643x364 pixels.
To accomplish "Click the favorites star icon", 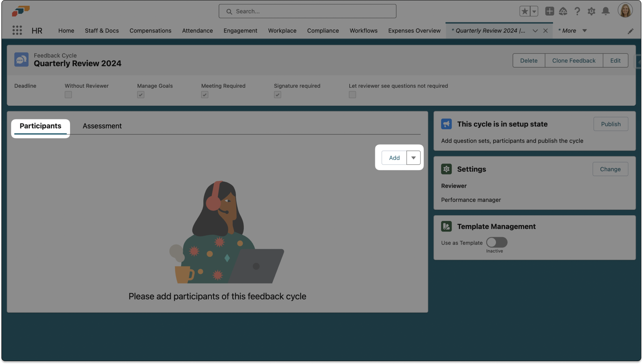I will (525, 11).
